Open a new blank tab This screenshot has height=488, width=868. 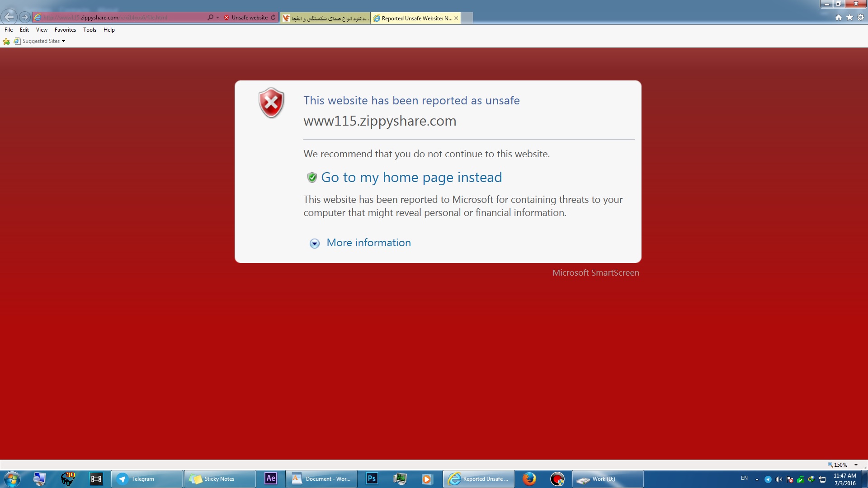[467, 18]
